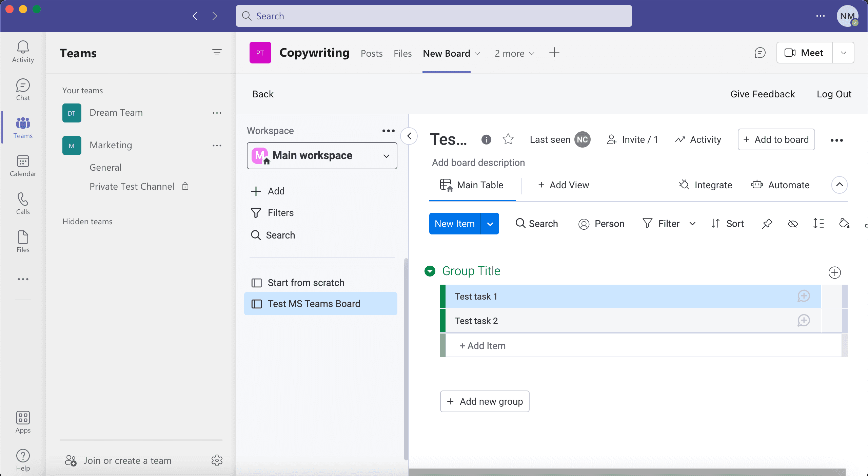Click Add to board button
The height and width of the screenshot is (476, 868).
[x=776, y=139]
